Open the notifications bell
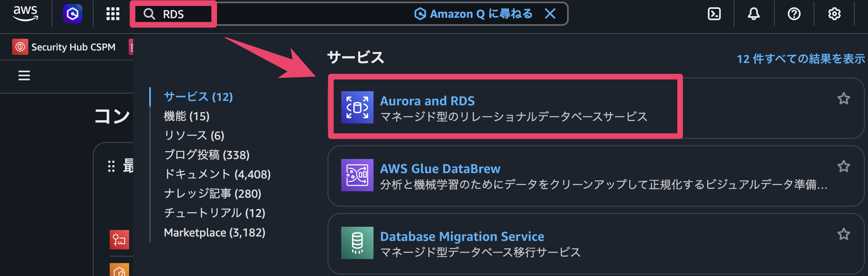The height and width of the screenshot is (276, 868). [753, 14]
